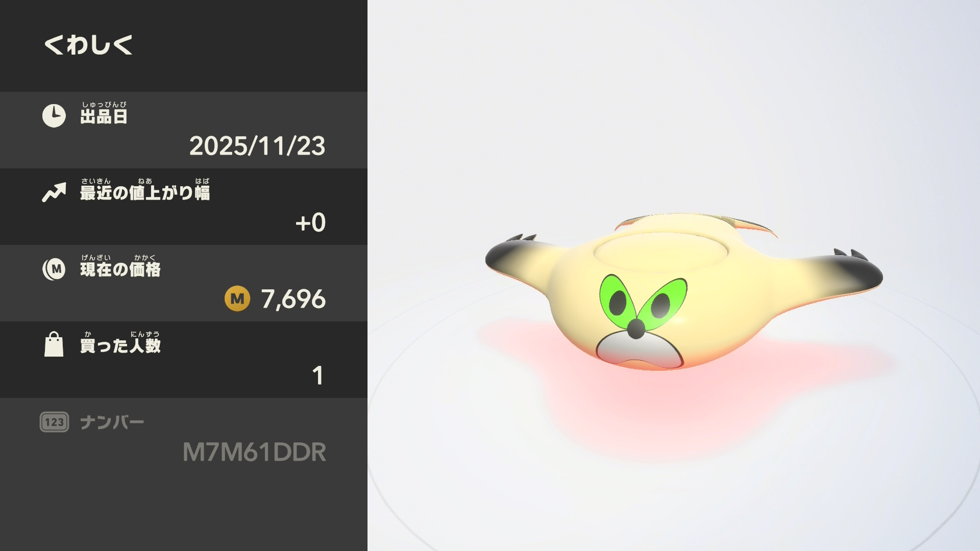
Task: Click the current price 7,696
Action: (293, 299)
